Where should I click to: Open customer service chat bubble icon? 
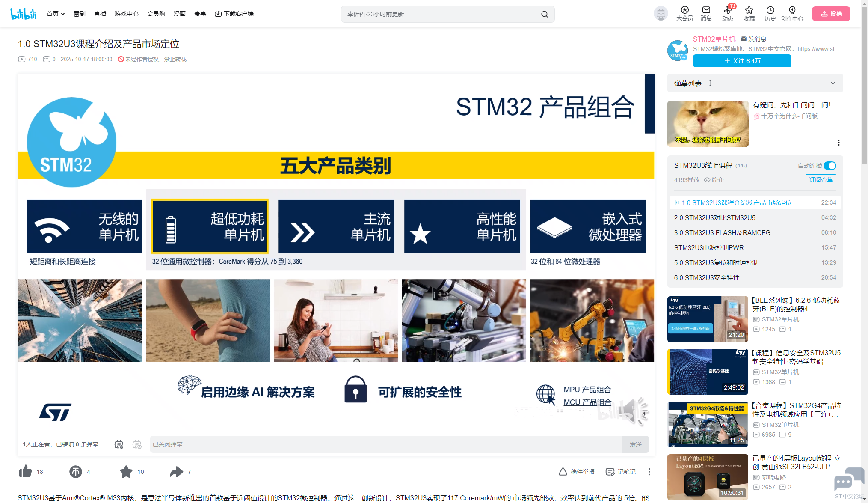849,479
